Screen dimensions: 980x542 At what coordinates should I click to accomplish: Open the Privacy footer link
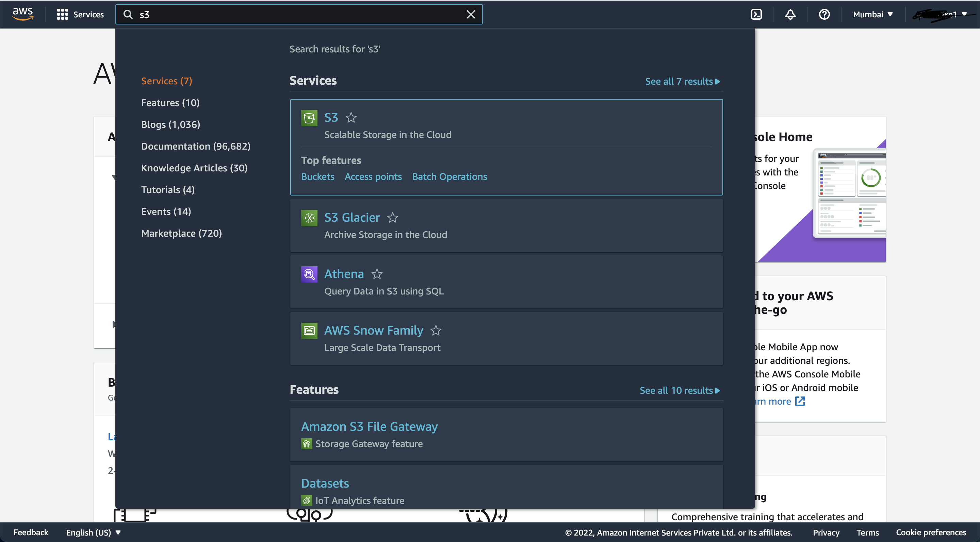(x=826, y=532)
